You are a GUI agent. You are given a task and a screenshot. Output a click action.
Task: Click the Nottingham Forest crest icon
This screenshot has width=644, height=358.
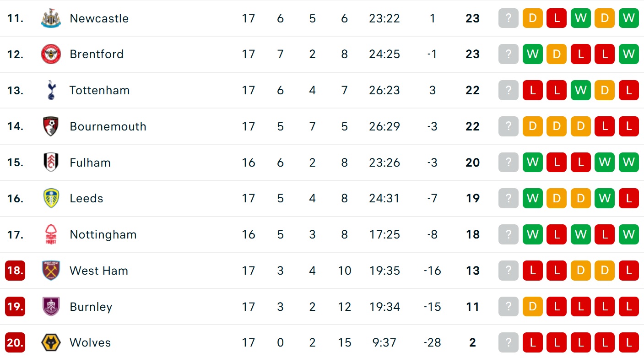pos(51,235)
